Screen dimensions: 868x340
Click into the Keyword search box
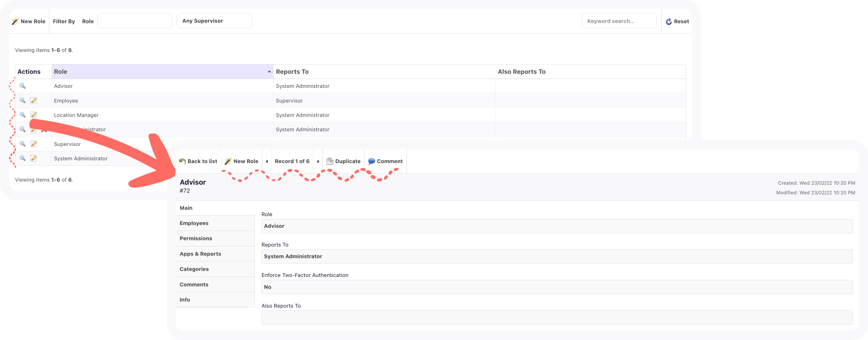[619, 21]
